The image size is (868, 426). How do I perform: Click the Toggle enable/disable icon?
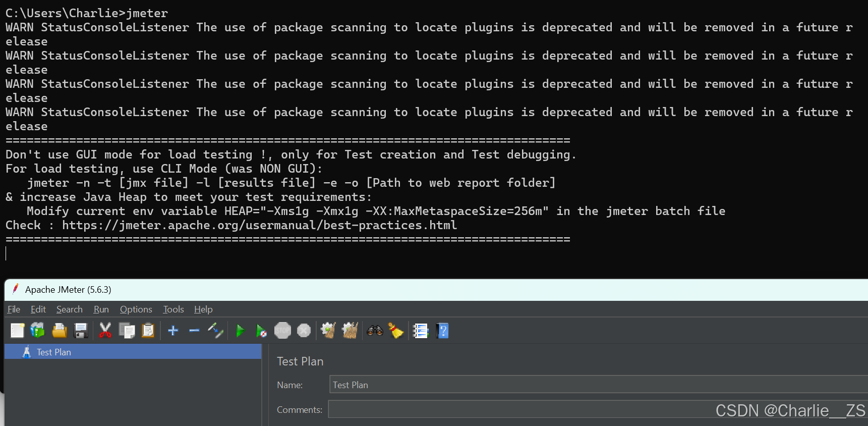(x=215, y=331)
